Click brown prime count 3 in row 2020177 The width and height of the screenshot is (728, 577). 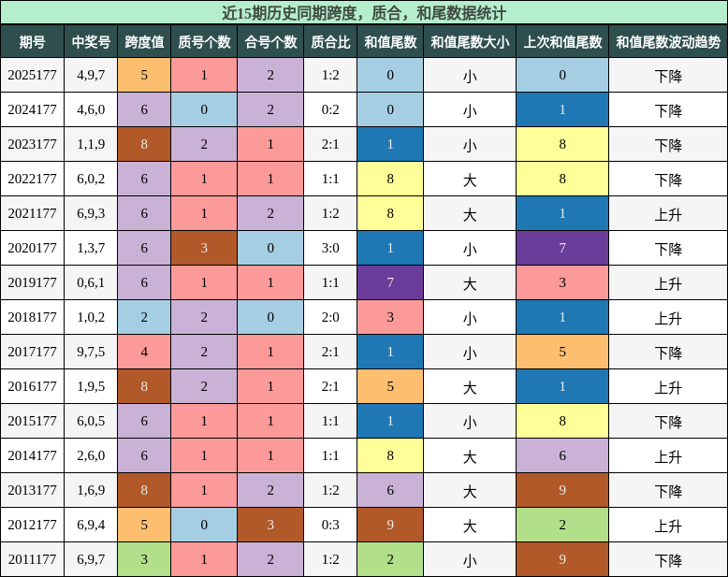click(x=204, y=248)
